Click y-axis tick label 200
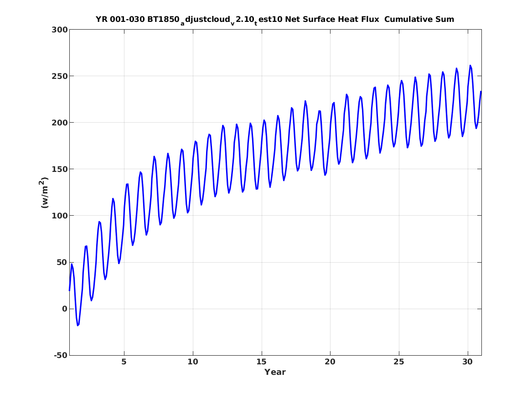The image size is (532, 399). point(60,123)
